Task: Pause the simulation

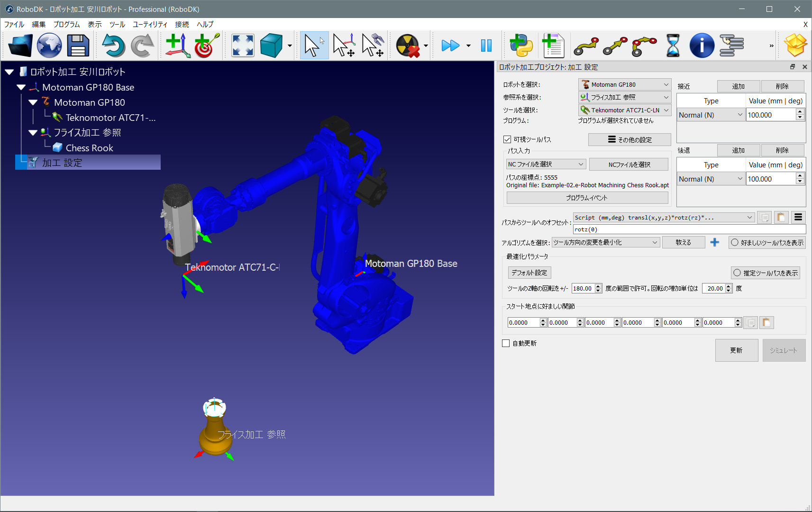Action: [486, 46]
